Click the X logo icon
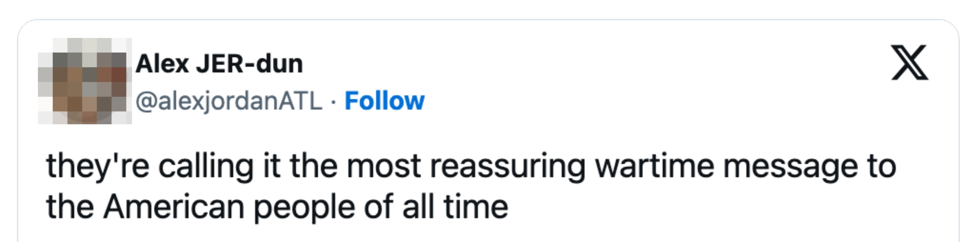This screenshot has height=242, width=980. (x=910, y=63)
